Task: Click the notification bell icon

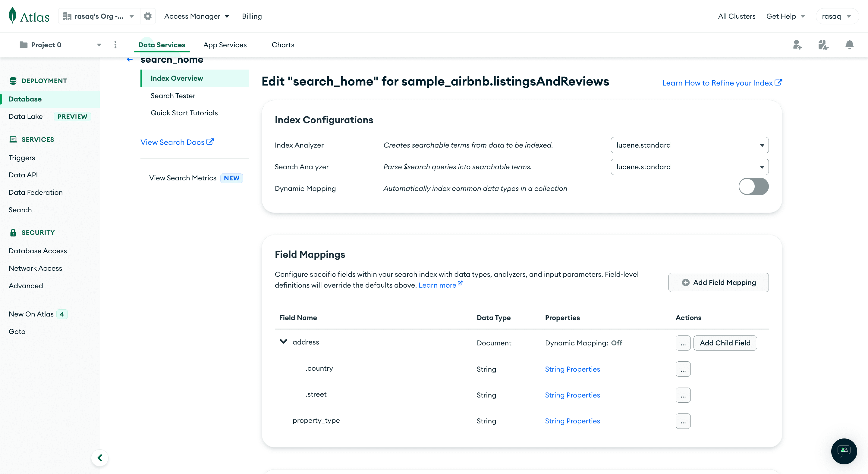Action: click(x=850, y=44)
